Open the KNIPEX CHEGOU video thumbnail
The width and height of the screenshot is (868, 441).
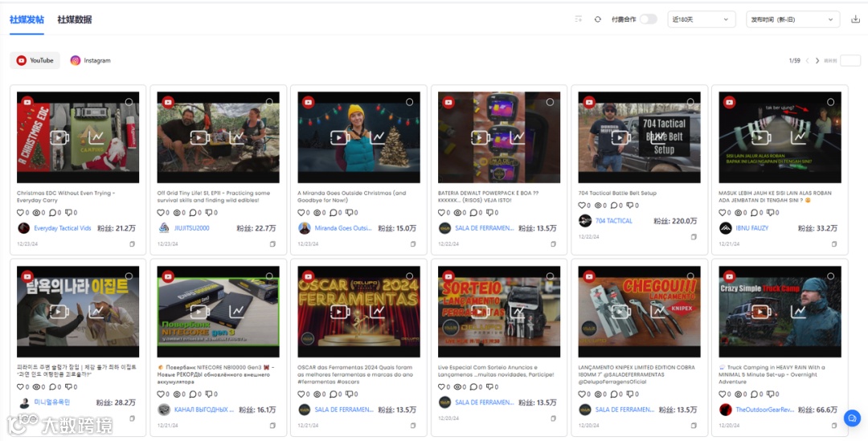tap(640, 312)
